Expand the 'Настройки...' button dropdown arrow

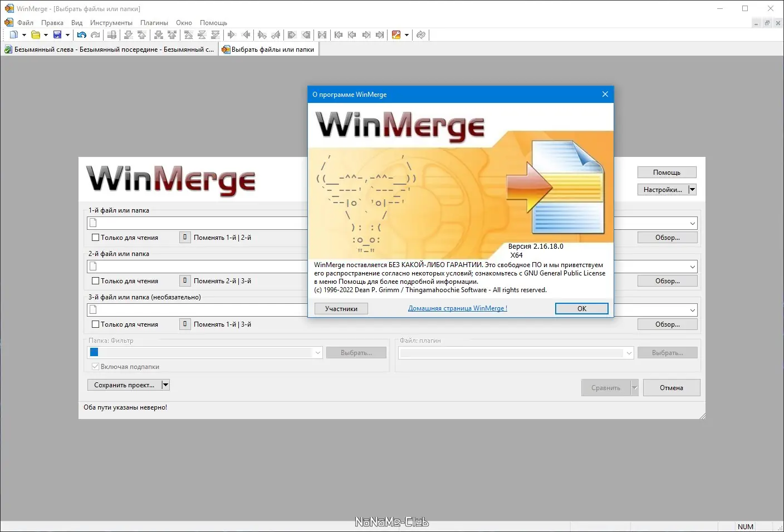pos(692,190)
